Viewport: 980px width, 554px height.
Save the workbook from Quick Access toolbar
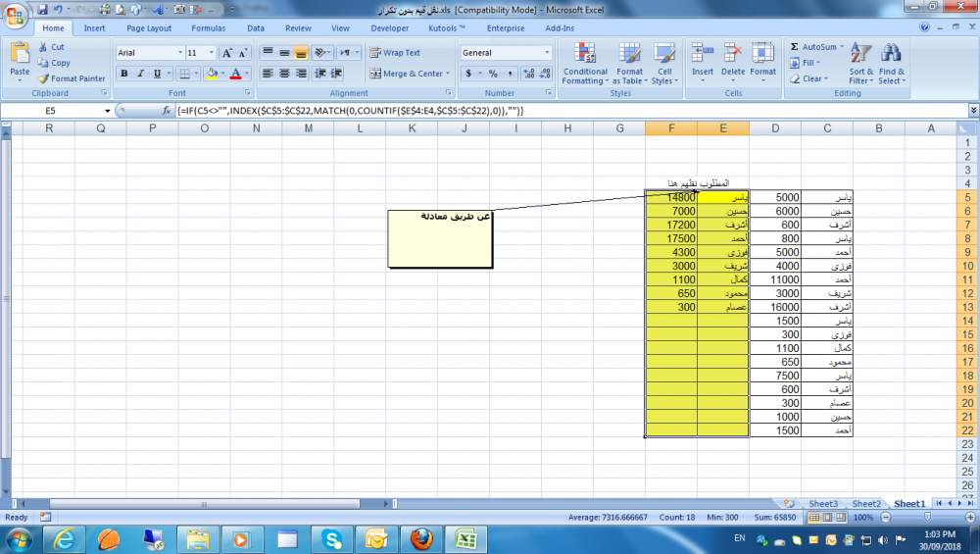(42, 9)
